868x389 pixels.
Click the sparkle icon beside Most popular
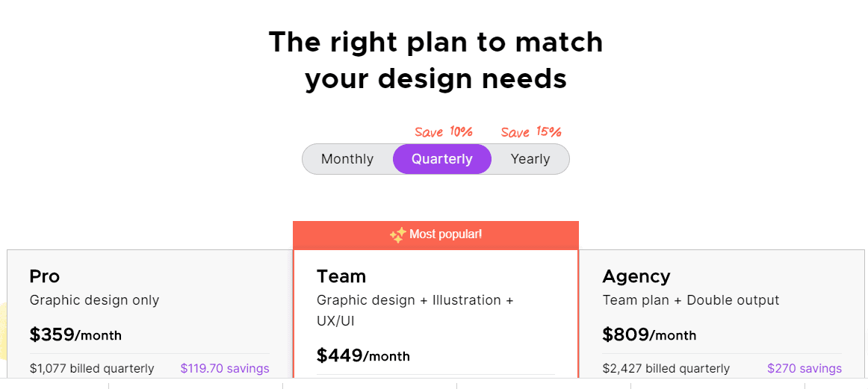397,235
